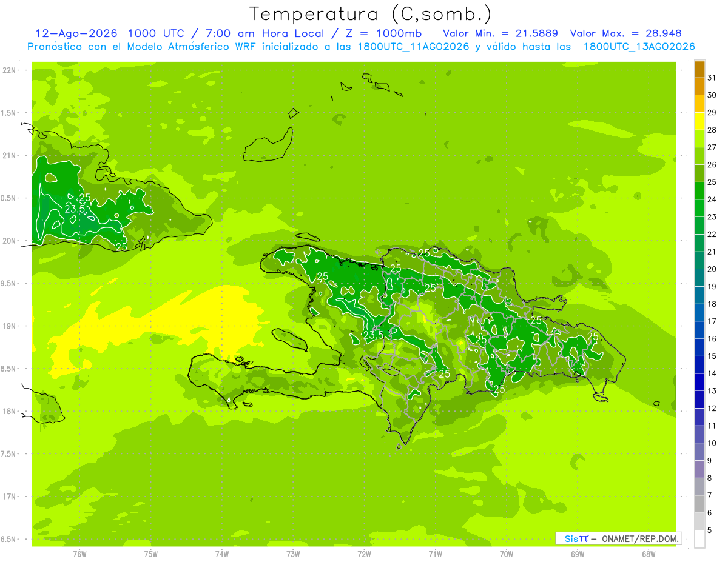Screen dimensions: 728x562
Task: Click the '23.5' contour label over Cuba
Action: [75, 209]
